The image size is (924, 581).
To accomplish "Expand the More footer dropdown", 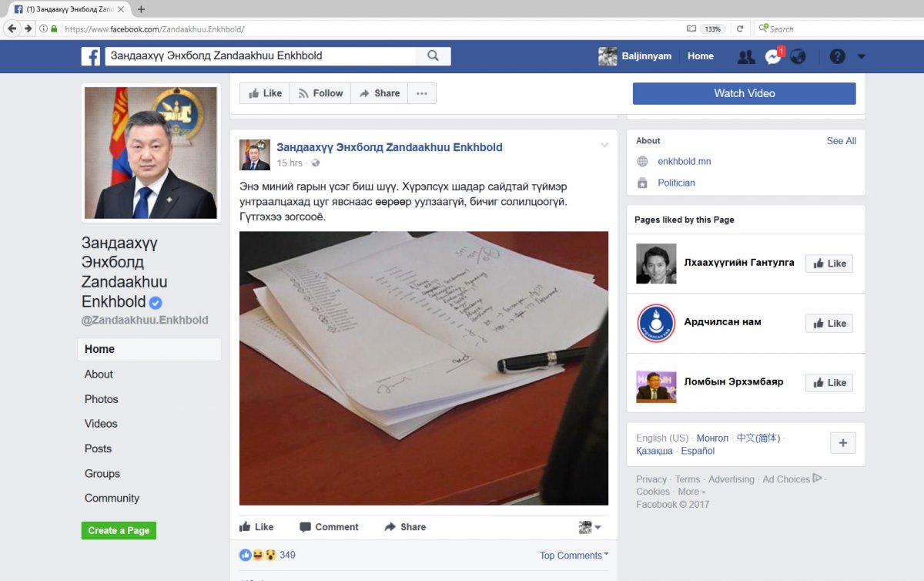I will click(691, 492).
